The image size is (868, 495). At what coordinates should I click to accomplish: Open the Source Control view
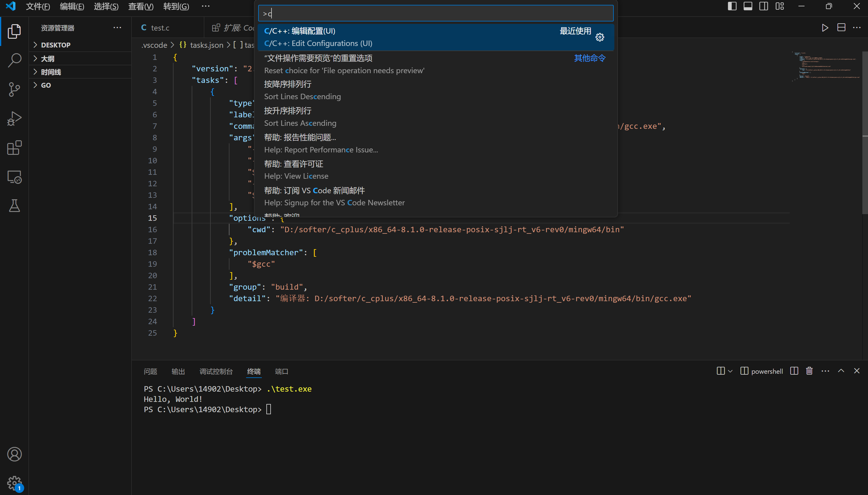pos(14,90)
